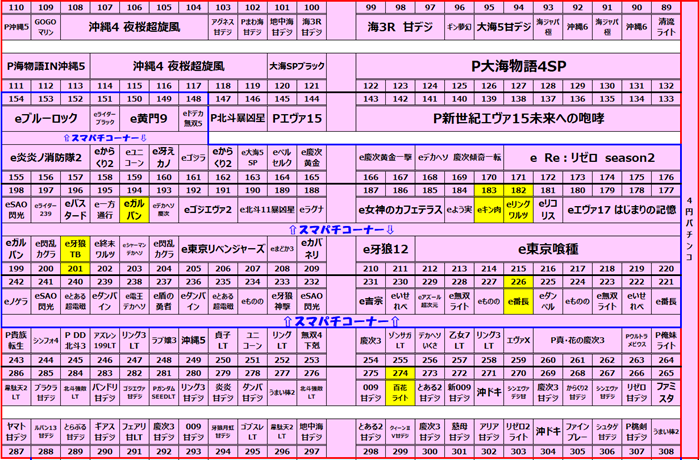Click the ゾンサガLT cell
The image size is (700, 460).
click(400, 340)
